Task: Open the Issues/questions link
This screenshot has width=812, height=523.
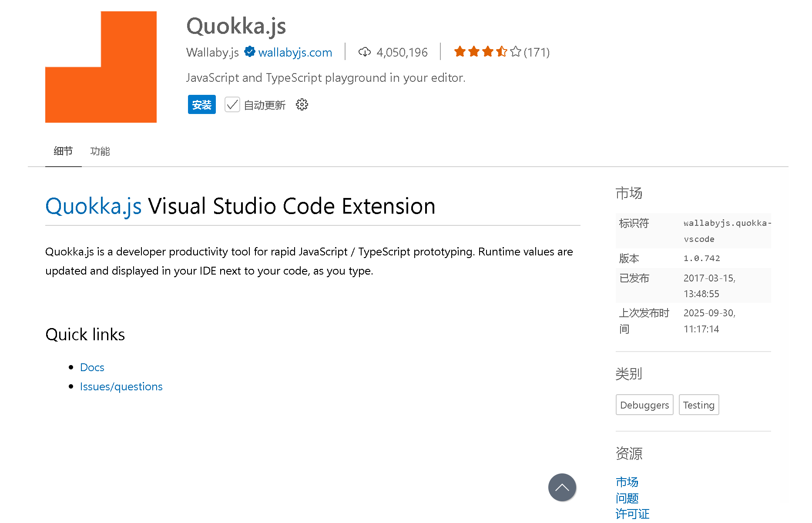Action: [x=121, y=386]
